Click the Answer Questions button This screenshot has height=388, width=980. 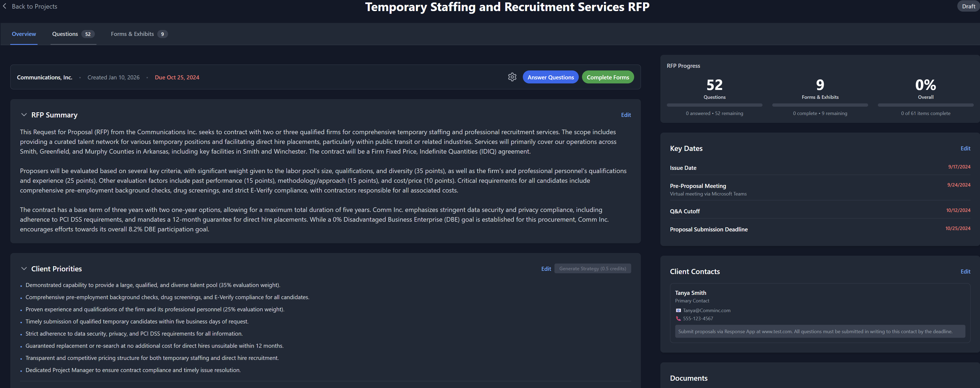click(550, 77)
